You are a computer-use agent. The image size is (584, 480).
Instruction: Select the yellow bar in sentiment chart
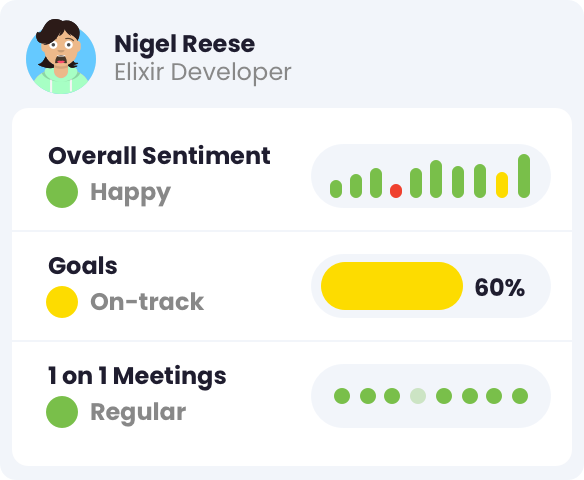click(x=502, y=185)
